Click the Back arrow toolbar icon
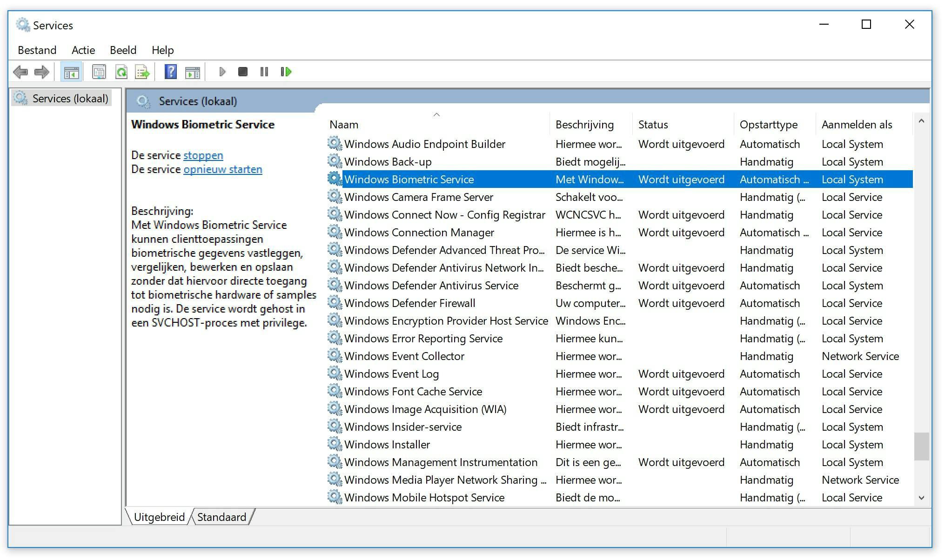The width and height of the screenshot is (945, 560). pyautogui.click(x=20, y=72)
